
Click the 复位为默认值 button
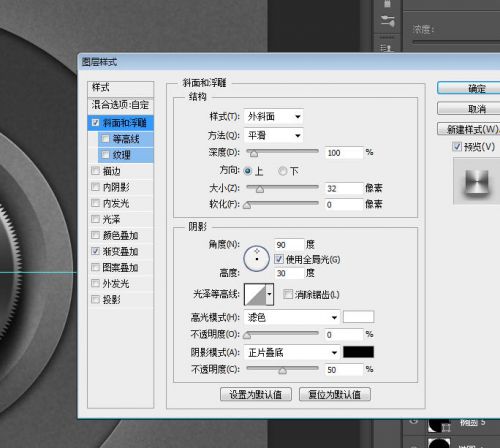point(335,395)
